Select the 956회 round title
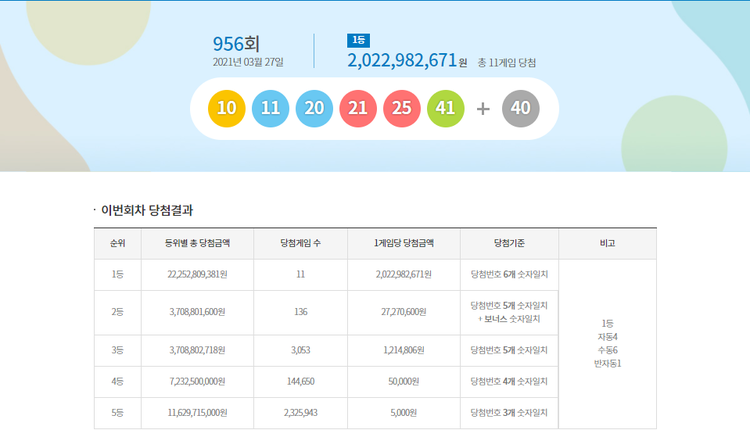 236,44
